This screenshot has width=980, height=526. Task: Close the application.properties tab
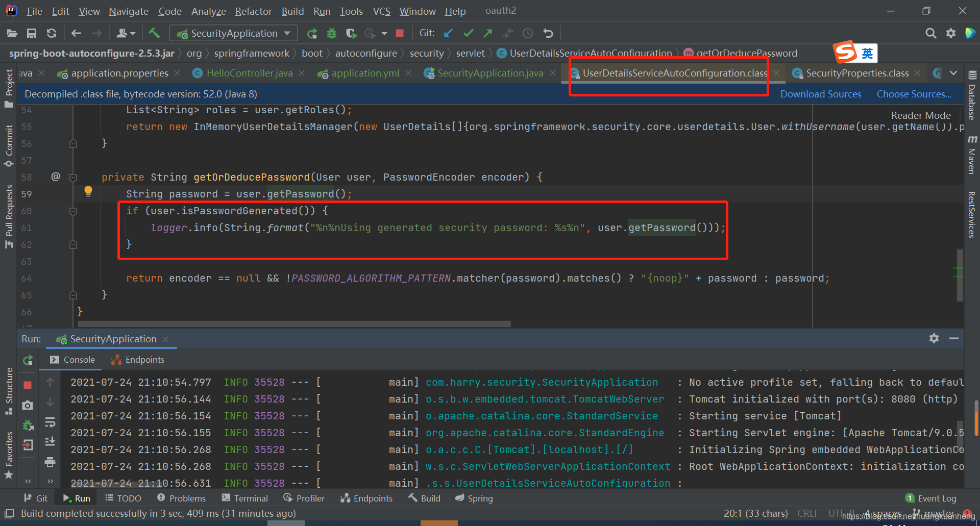[177, 73]
